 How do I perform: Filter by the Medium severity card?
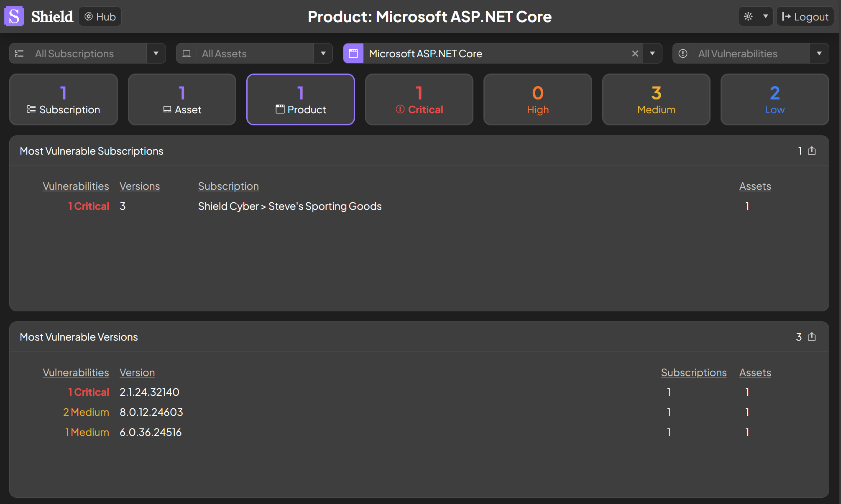[656, 99]
